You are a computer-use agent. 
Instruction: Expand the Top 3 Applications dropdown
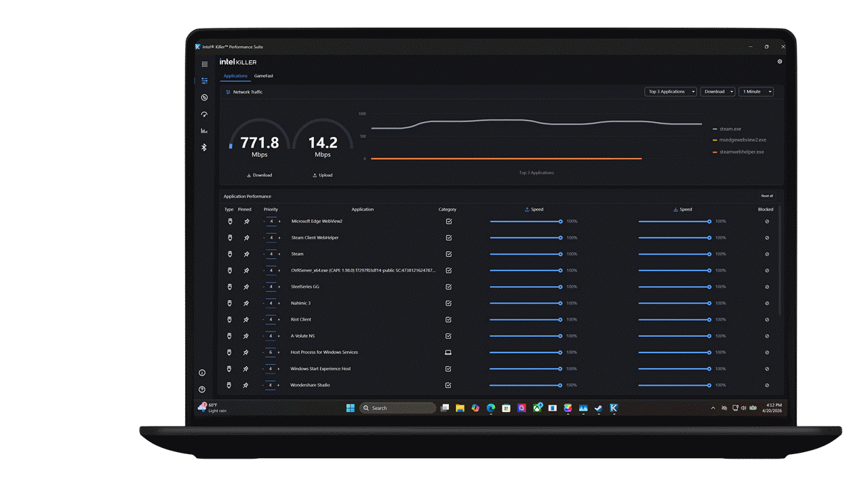coord(671,91)
